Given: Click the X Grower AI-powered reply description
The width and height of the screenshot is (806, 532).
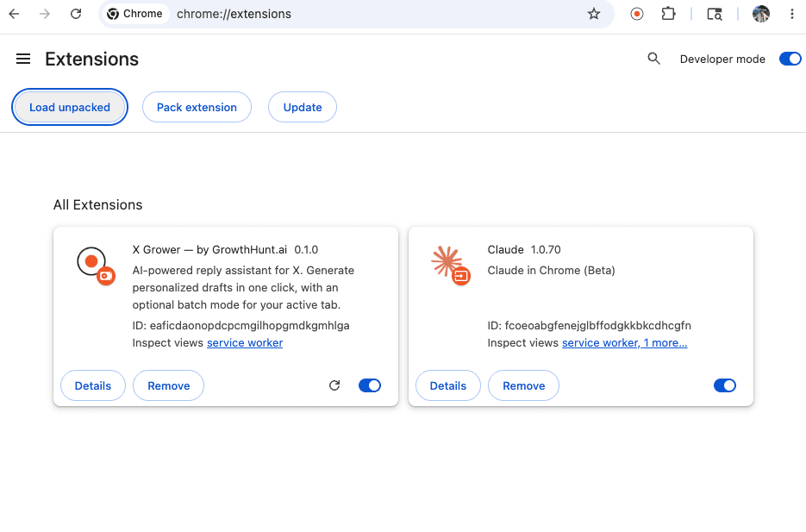Looking at the screenshot, I should [243, 287].
